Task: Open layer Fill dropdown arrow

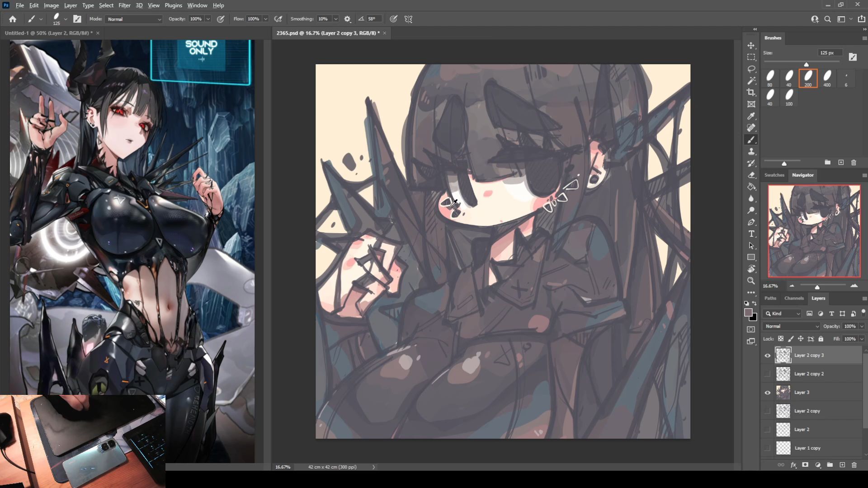Action: (862, 339)
